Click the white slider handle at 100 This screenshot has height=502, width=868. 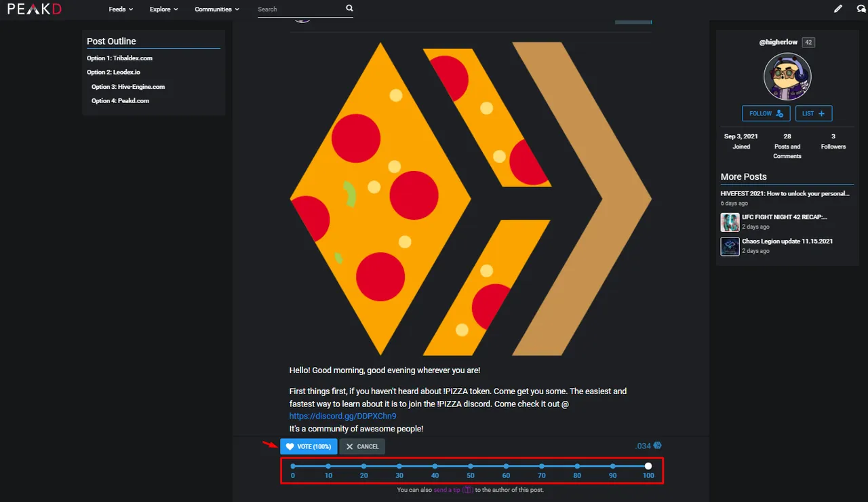[x=648, y=466]
